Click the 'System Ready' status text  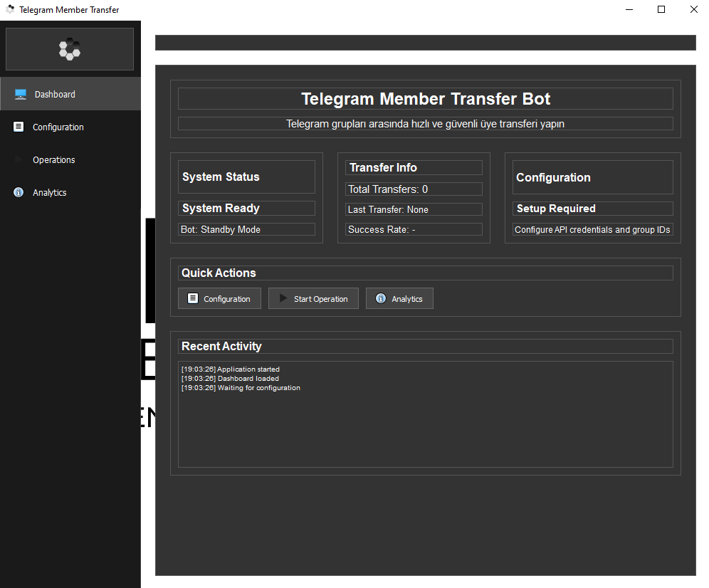point(221,208)
